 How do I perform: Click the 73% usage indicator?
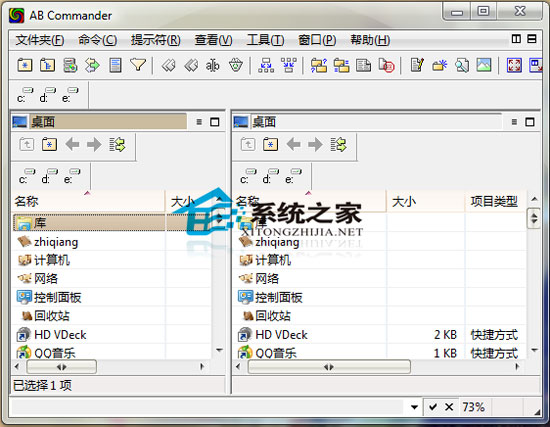coord(473,407)
